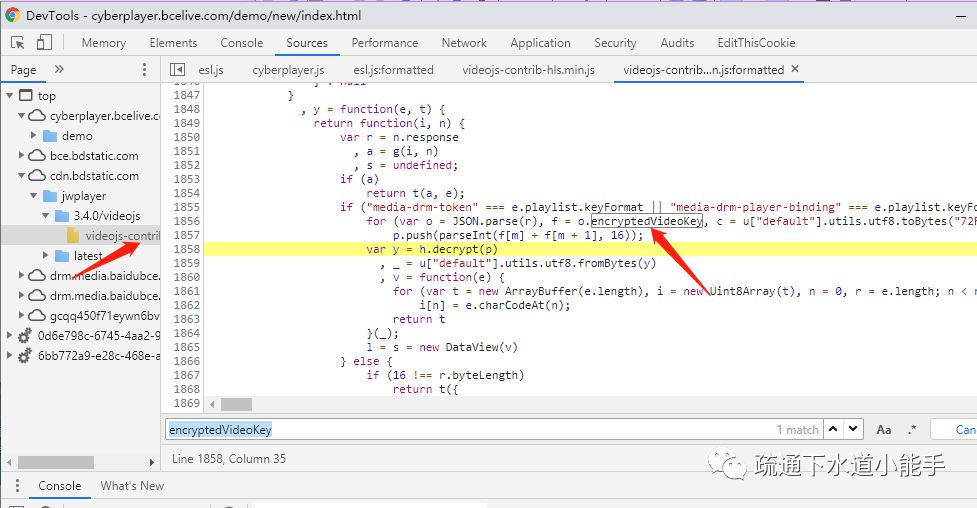Screen dimensions: 977x508
Task: Switch to the Network tab
Action: [x=464, y=43]
